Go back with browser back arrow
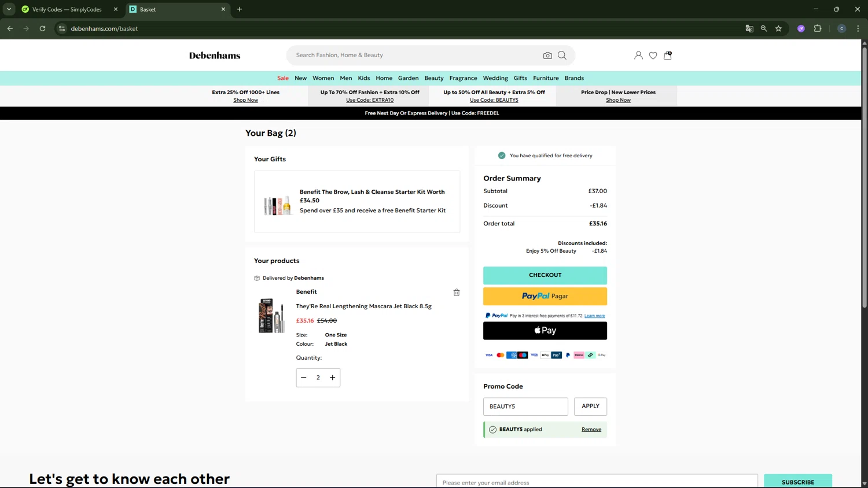This screenshot has height=488, width=868. pyautogui.click(x=10, y=28)
